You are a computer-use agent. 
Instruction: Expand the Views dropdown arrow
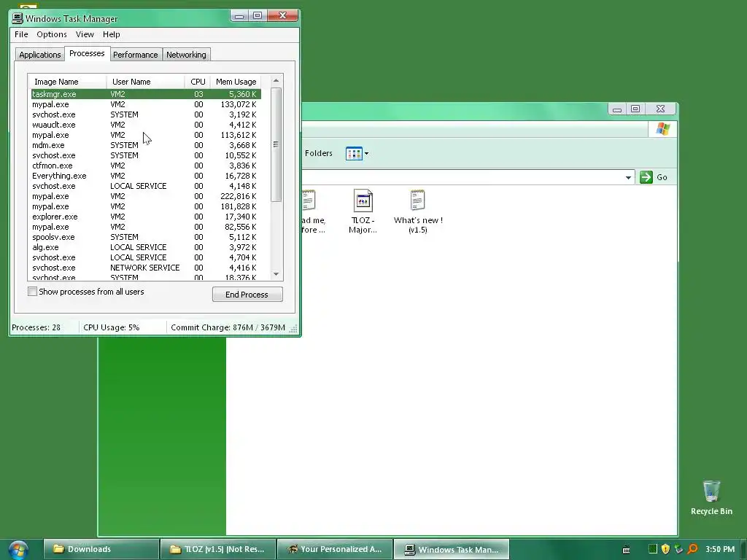pos(366,153)
